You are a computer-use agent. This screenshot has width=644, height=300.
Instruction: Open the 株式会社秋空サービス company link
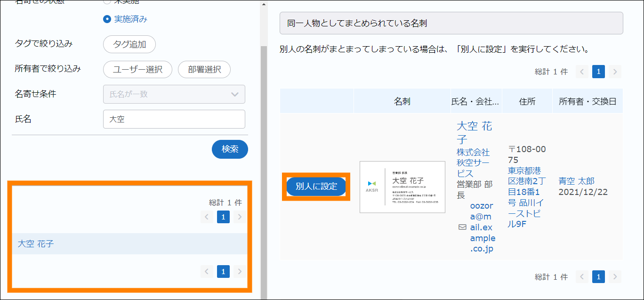473,163
